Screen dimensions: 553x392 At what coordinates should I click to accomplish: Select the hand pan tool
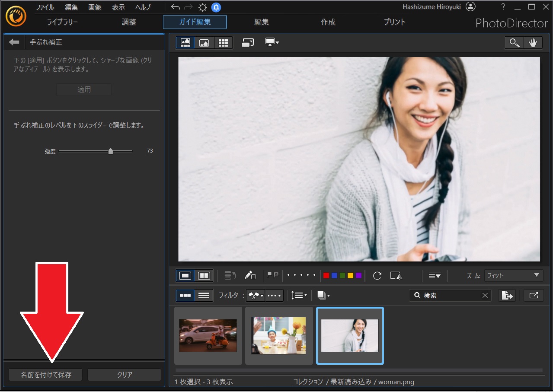533,42
